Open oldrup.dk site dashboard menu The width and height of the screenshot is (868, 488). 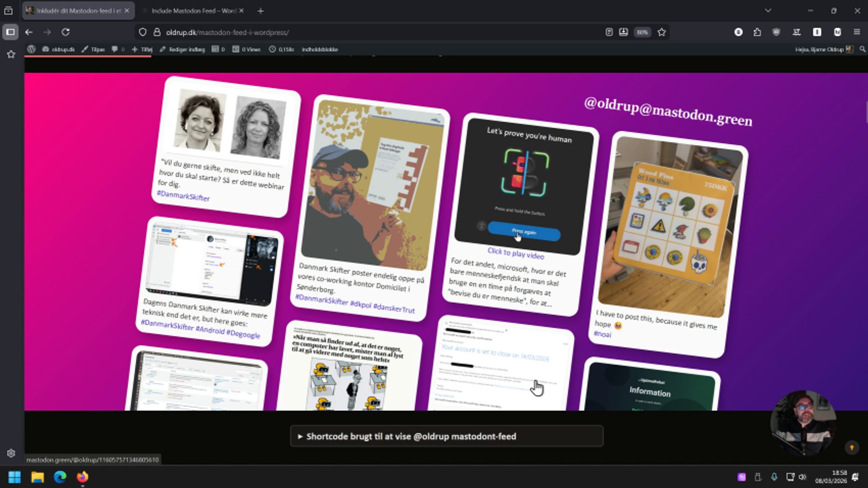tap(59, 49)
